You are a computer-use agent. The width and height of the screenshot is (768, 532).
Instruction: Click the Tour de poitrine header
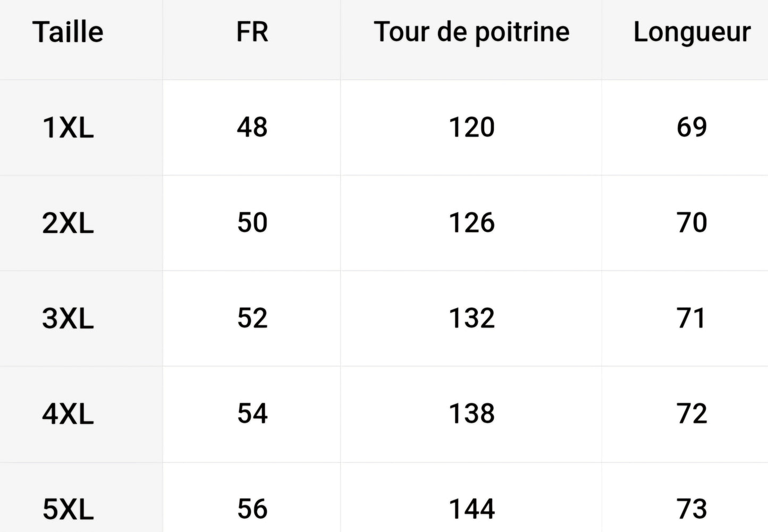click(471, 32)
